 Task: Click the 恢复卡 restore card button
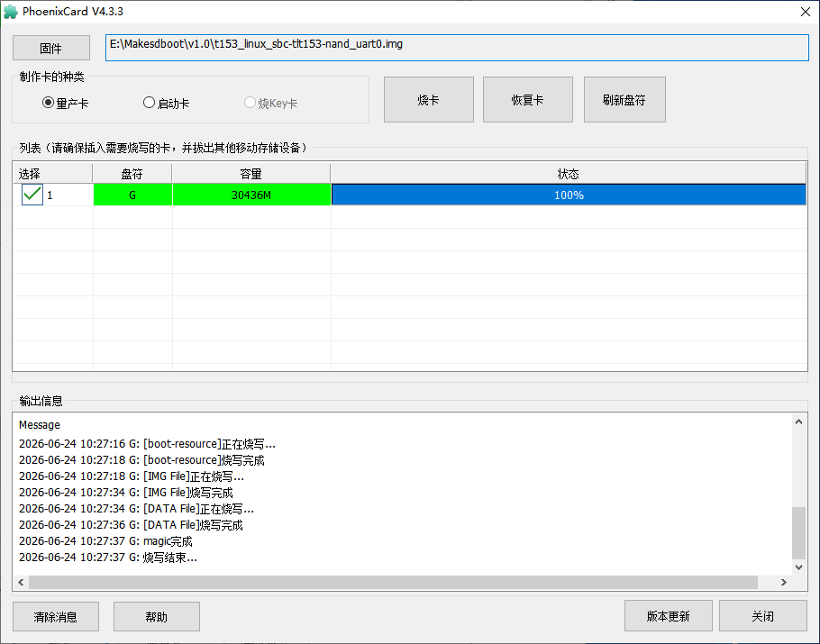pyautogui.click(x=528, y=100)
